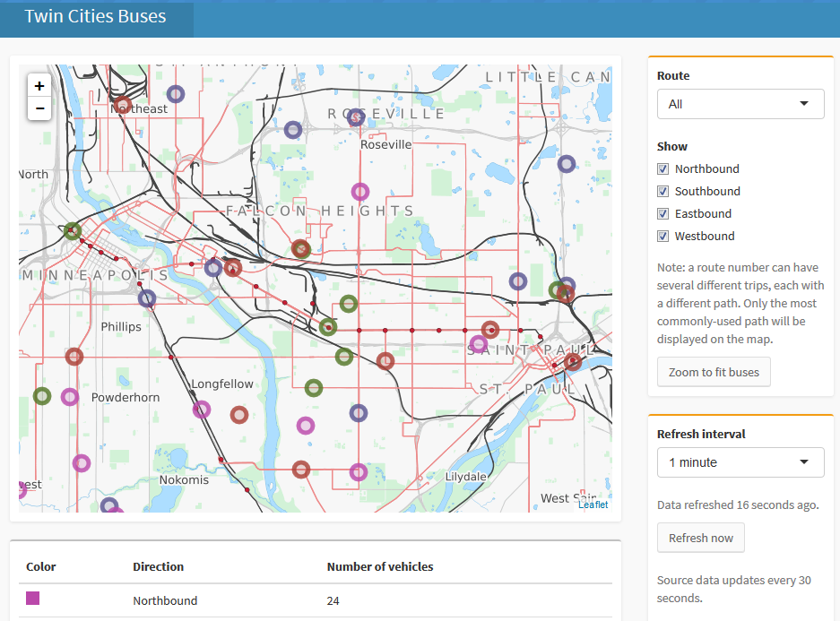Screen dimensions: 840x621
Task: Open the Leaflet attribution link
Action: point(593,505)
